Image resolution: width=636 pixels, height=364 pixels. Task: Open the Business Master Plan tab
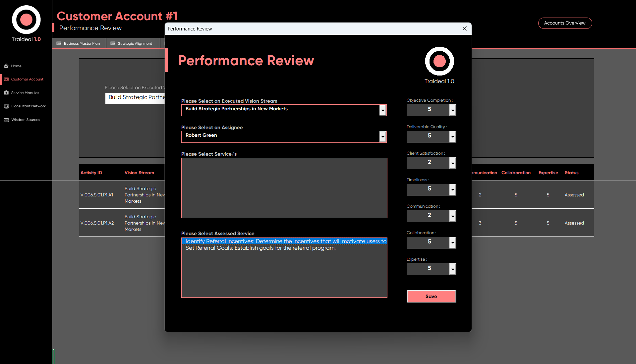click(x=82, y=43)
